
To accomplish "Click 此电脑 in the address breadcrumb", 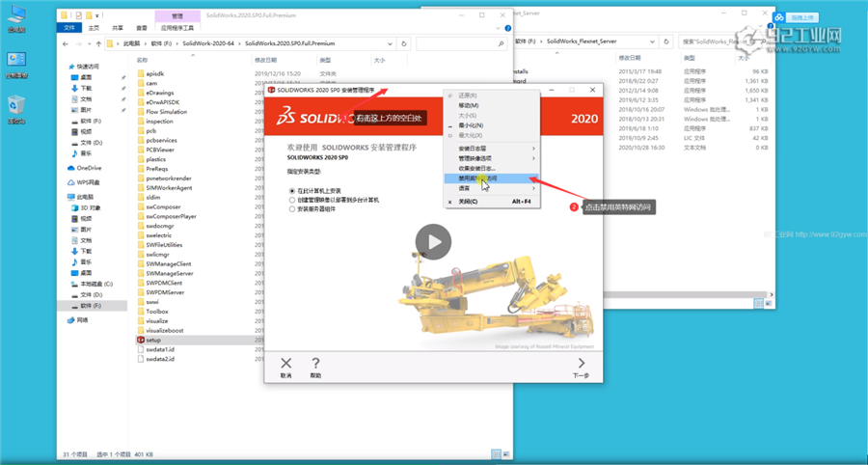I will (x=132, y=43).
